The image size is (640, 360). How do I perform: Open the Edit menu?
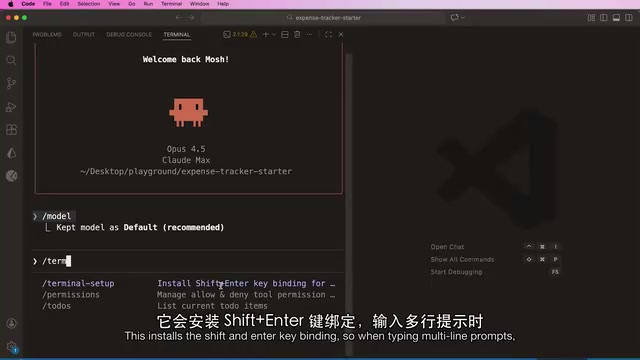[x=64, y=4]
